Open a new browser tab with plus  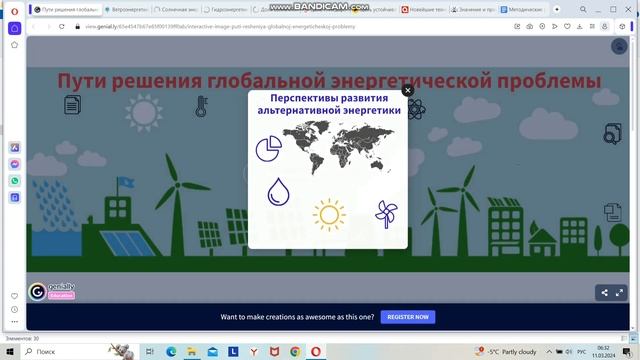pyautogui.click(x=557, y=9)
